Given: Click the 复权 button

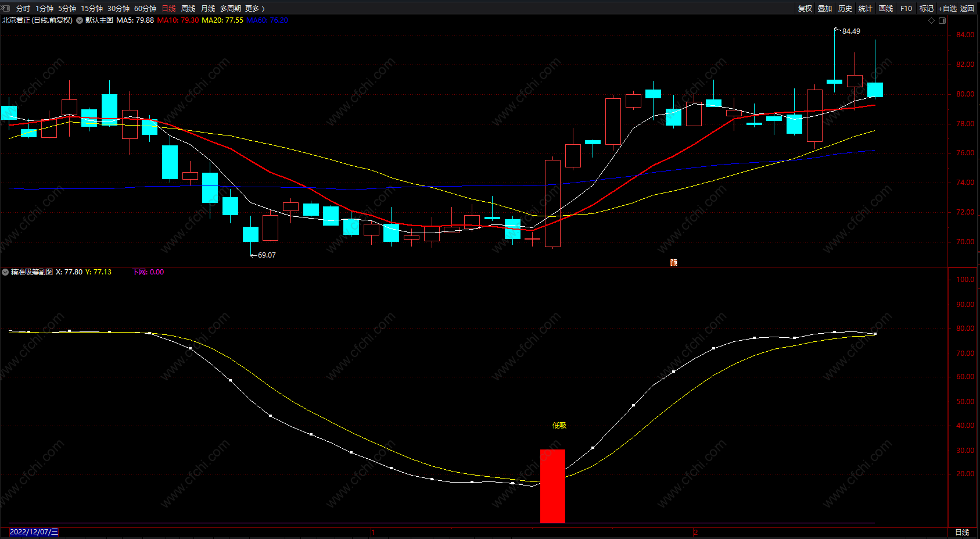Looking at the screenshot, I should [x=805, y=9].
